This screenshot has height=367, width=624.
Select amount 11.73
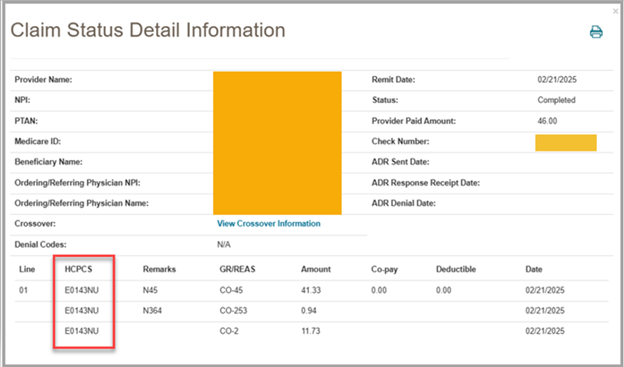click(310, 331)
